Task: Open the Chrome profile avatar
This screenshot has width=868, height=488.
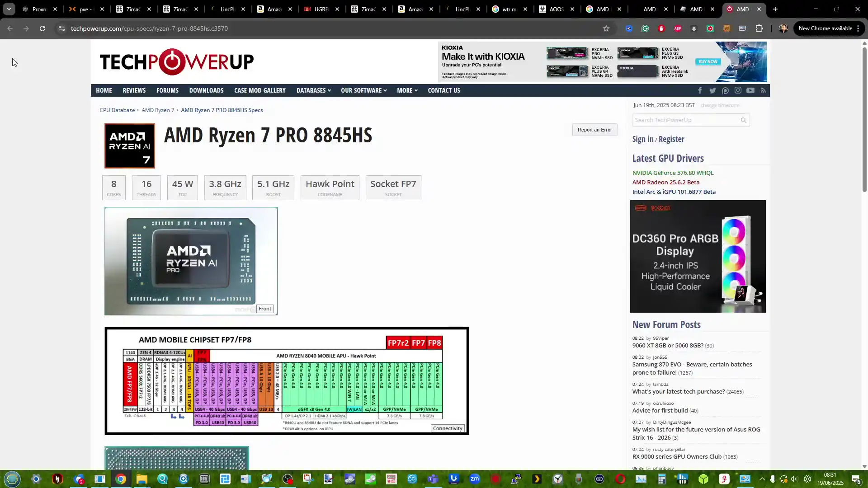Action: (x=783, y=28)
